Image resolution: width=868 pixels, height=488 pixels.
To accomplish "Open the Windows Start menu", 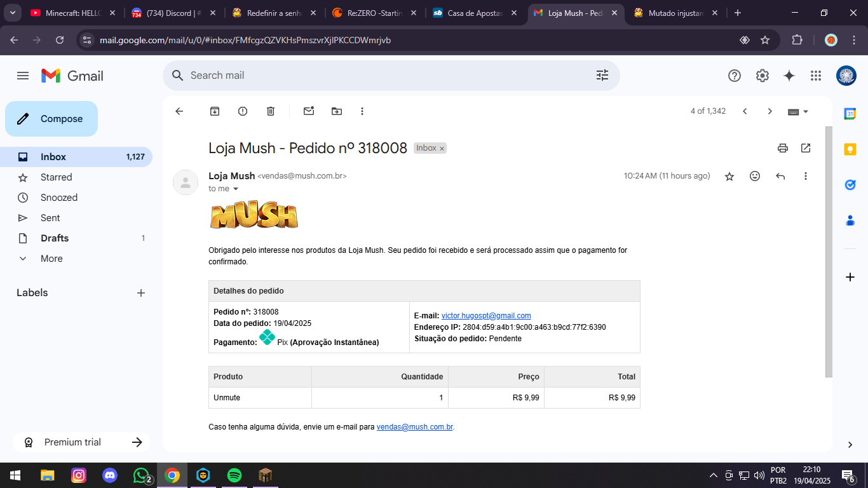I will pos(15,475).
